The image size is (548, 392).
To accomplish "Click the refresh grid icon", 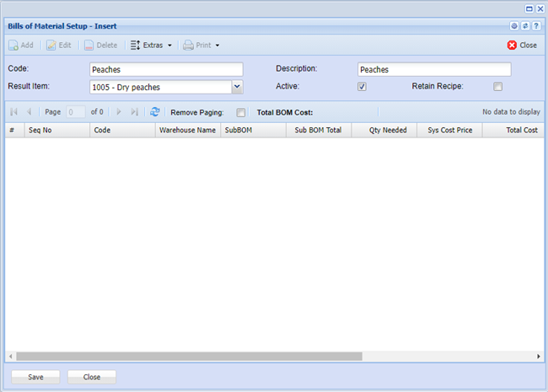I will (155, 111).
